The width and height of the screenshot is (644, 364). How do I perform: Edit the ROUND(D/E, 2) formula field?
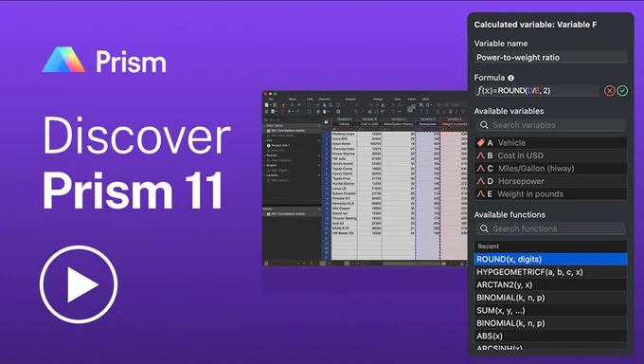[x=537, y=91]
